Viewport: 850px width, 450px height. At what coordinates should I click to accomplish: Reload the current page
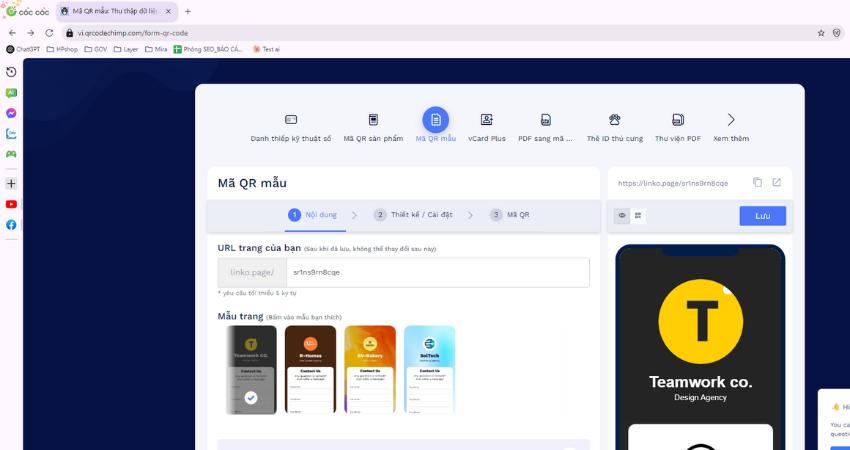click(x=49, y=33)
